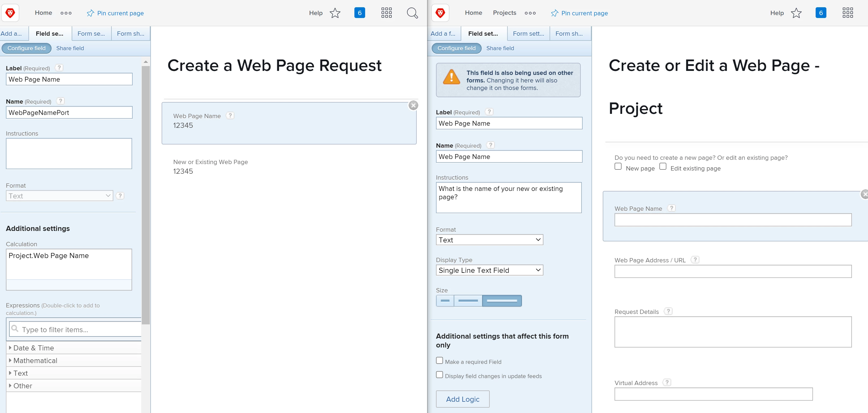
Task: Click help icon beside Request Details label
Action: click(x=668, y=311)
